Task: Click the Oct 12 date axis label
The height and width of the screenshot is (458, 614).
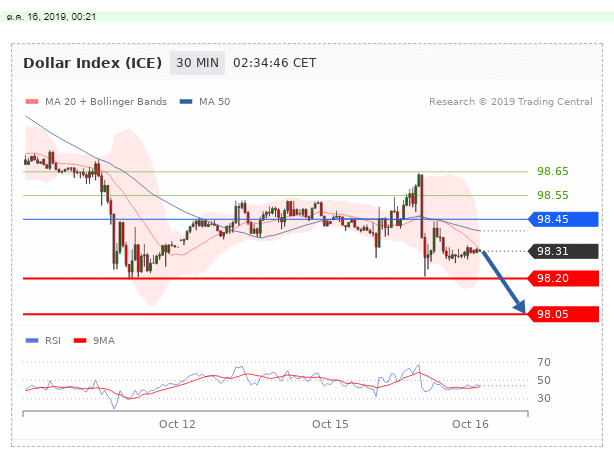Action: coord(177,424)
